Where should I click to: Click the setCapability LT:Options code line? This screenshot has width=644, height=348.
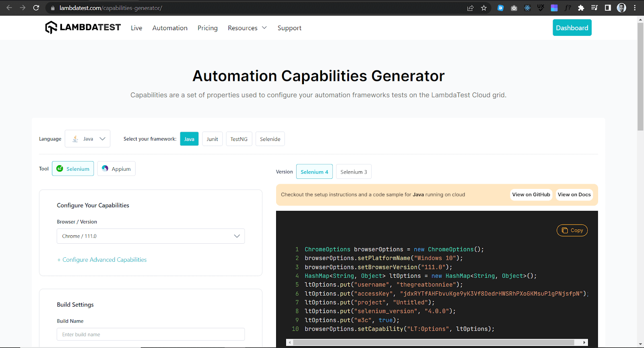pos(399,329)
